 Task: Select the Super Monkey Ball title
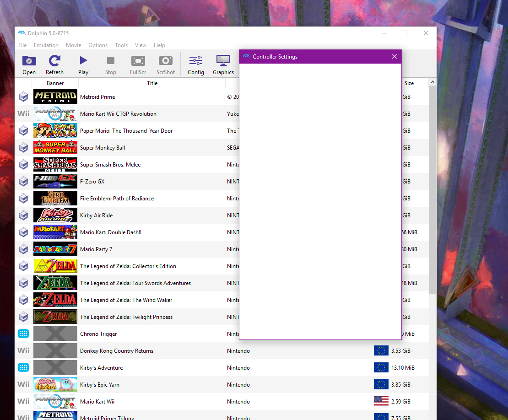[103, 147]
